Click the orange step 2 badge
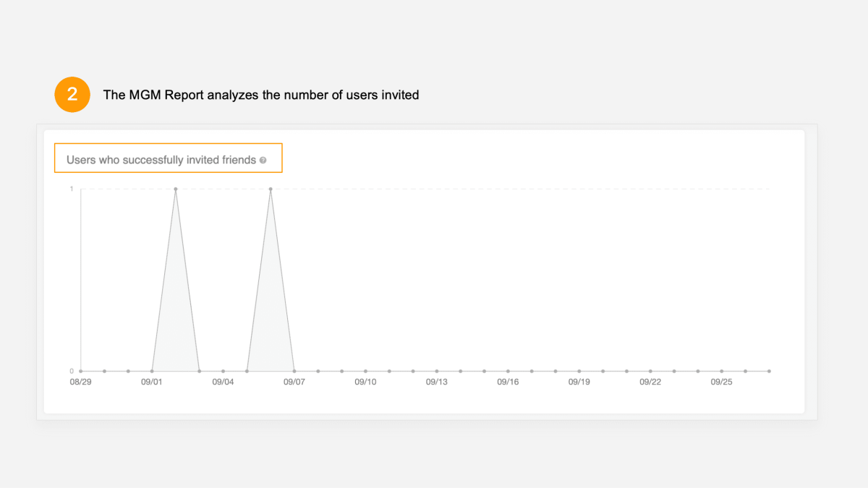Screen dimensions: 868x488 point(72,95)
